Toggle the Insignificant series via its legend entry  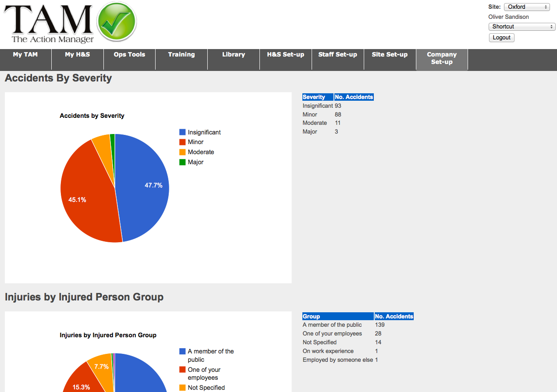pos(199,132)
